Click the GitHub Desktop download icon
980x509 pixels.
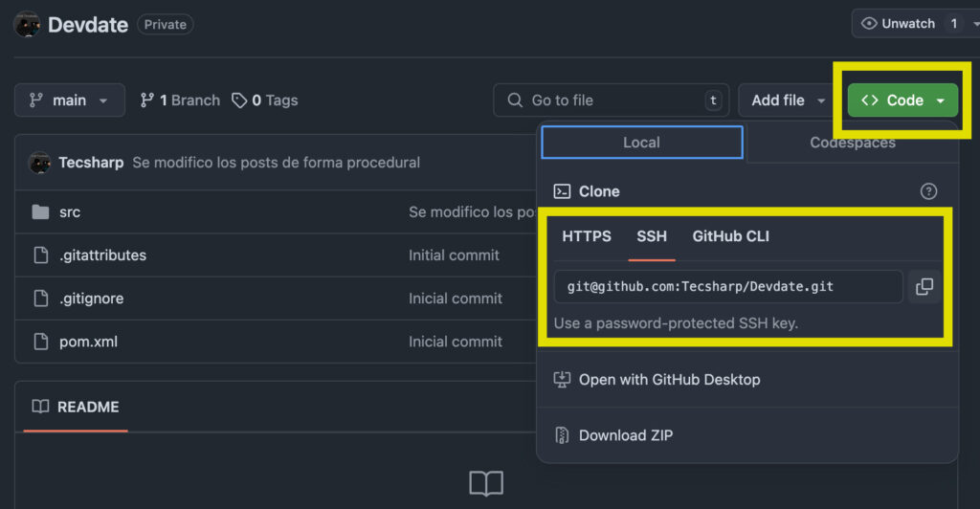tap(562, 379)
